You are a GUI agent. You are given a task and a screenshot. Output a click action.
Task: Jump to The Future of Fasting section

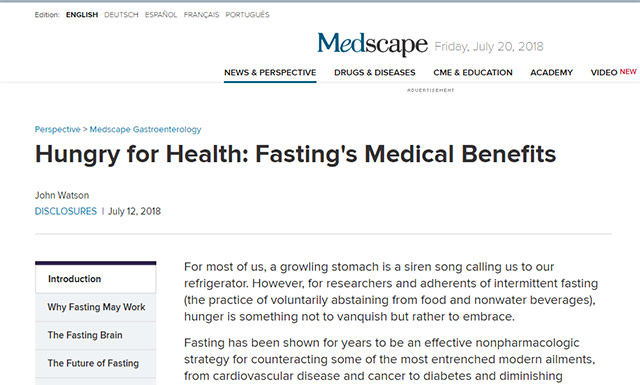96,363
